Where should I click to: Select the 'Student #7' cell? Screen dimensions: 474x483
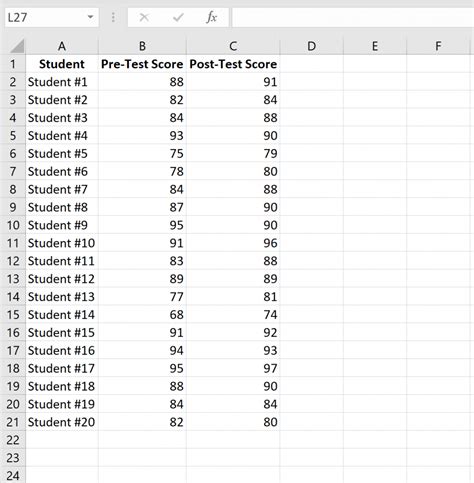coord(62,189)
